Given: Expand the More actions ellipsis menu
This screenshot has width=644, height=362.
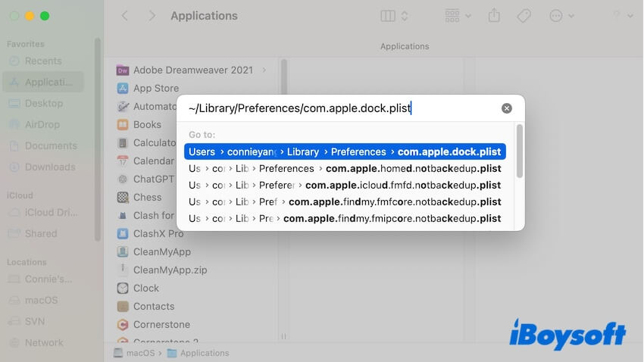Looking at the screenshot, I should coord(561,16).
